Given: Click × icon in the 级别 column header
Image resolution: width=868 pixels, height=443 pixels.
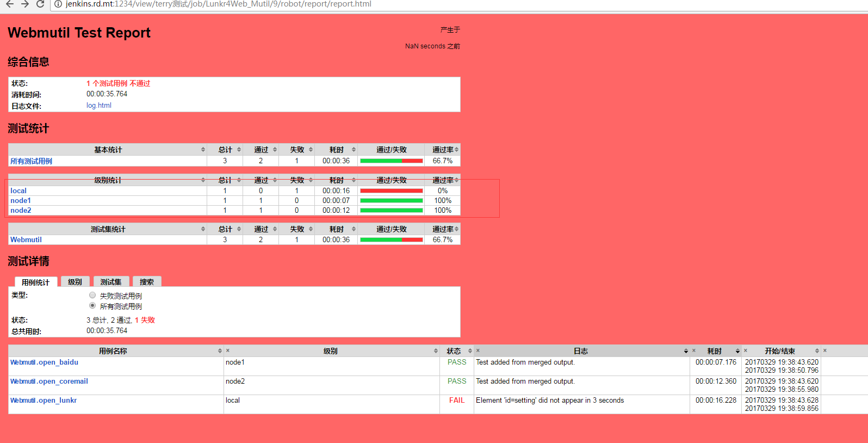Looking at the screenshot, I should (x=228, y=351).
